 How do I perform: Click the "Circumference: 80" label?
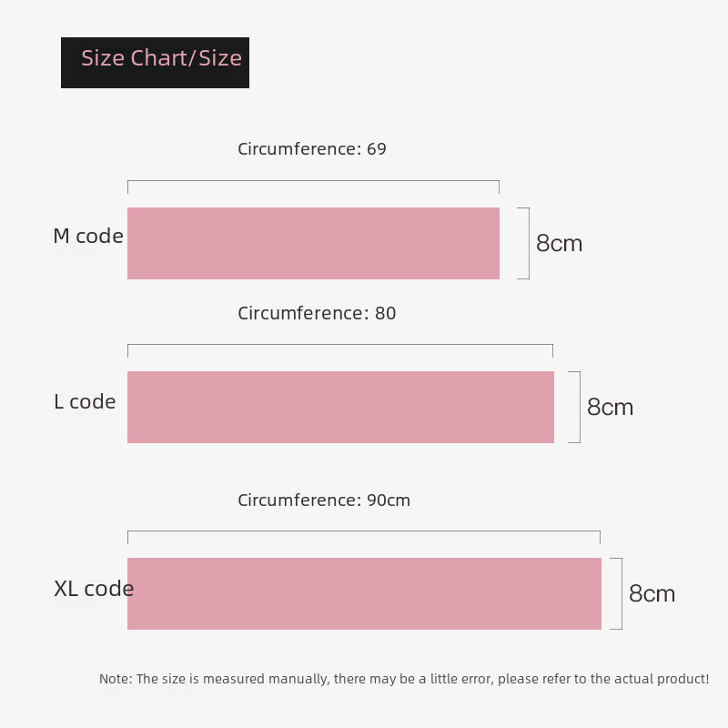click(317, 314)
